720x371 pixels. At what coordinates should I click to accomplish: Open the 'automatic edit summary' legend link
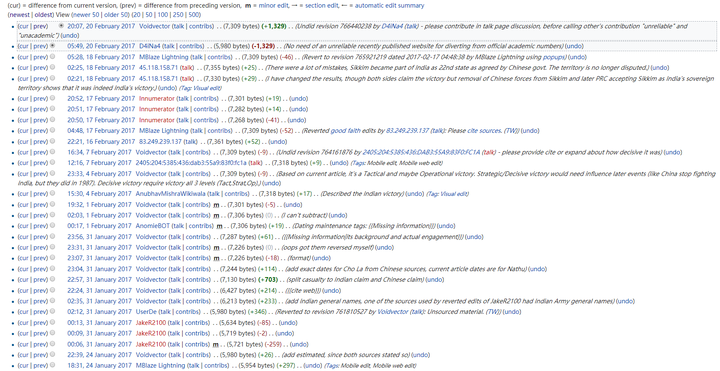tap(389, 6)
